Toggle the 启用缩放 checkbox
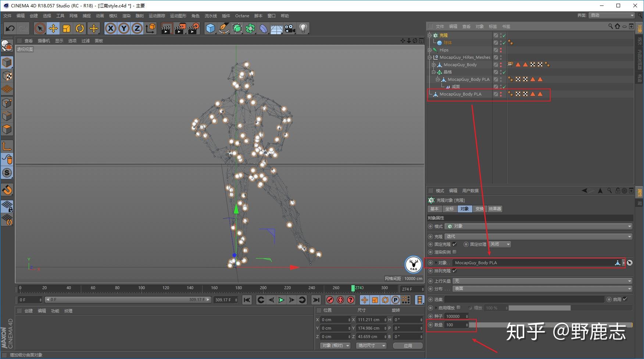The height and width of the screenshot is (359, 644). 458,308
